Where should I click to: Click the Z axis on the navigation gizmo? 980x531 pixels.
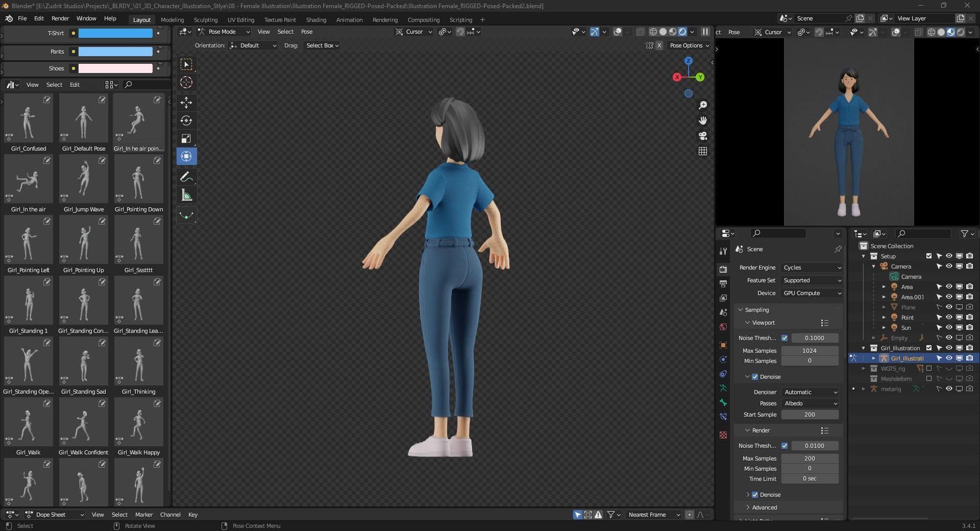point(688,61)
